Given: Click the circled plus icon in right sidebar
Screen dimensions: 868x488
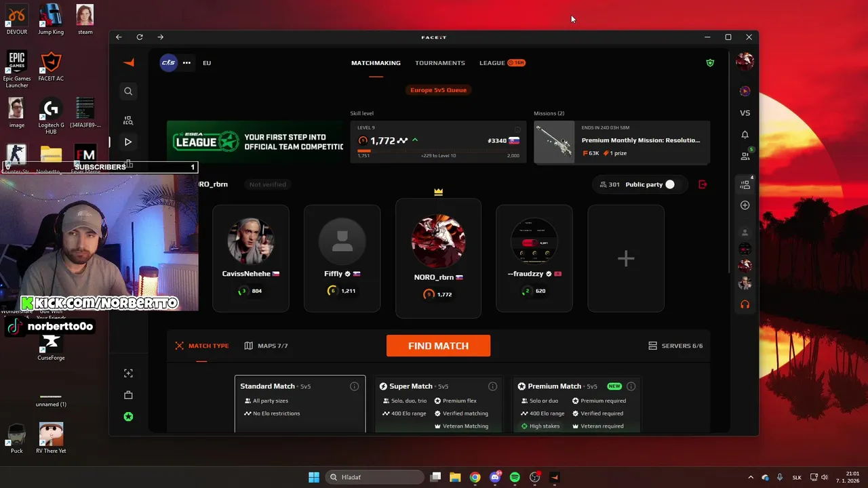Looking at the screenshot, I should pyautogui.click(x=745, y=205).
